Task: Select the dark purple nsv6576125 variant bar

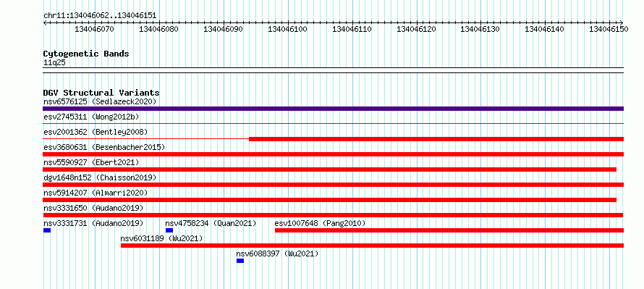Action: click(333, 109)
